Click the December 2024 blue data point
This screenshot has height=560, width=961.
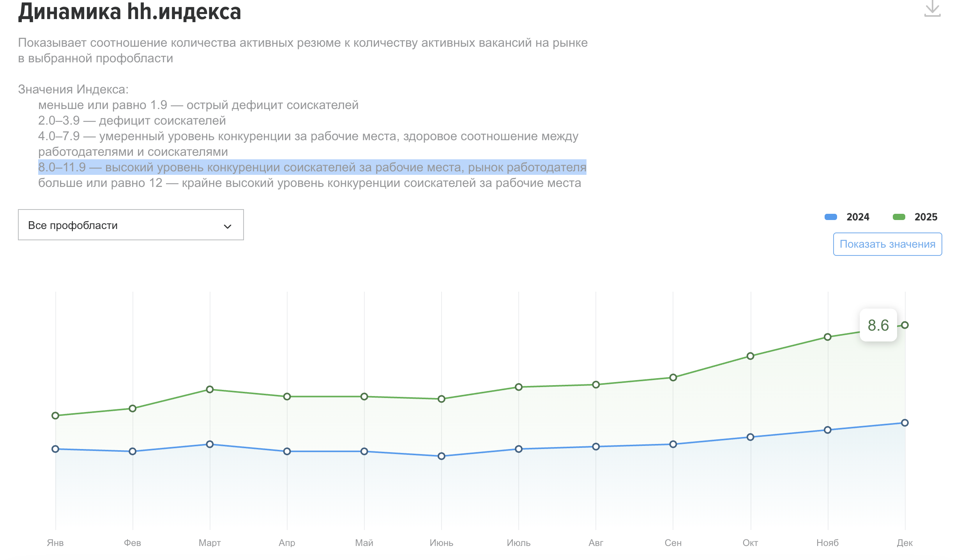tap(905, 423)
